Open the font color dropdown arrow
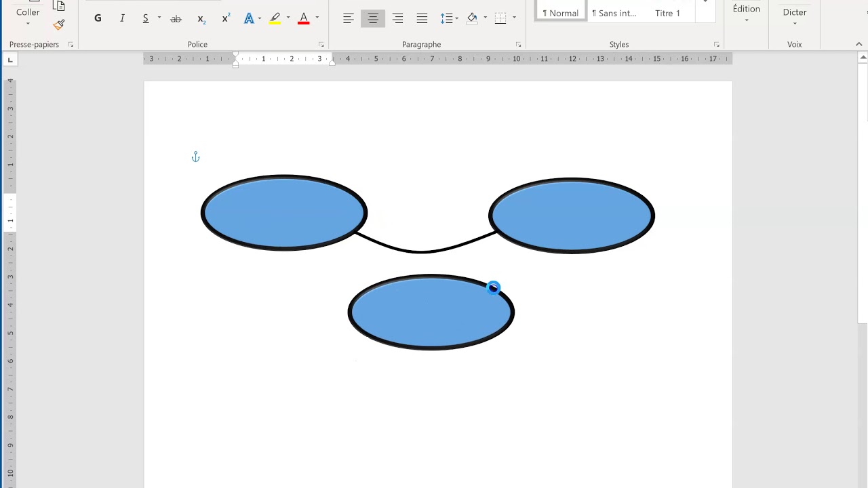Image resolution: width=868 pixels, height=488 pixels. pyautogui.click(x=317, y=18)
